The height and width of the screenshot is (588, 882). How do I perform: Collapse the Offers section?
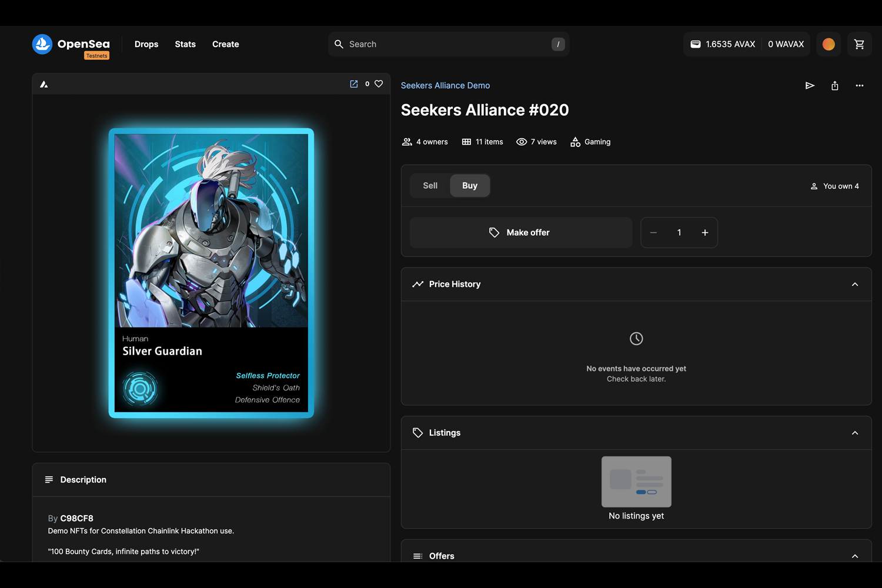(855, 556)
